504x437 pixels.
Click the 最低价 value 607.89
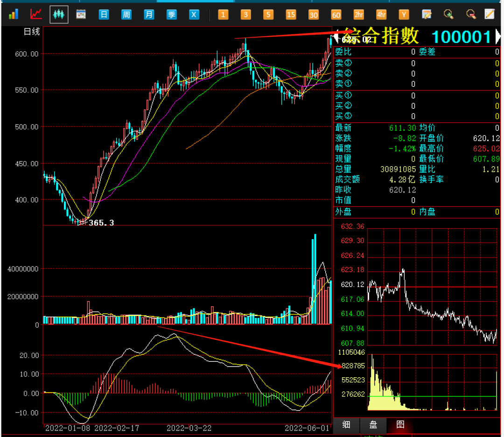(486, 159)
